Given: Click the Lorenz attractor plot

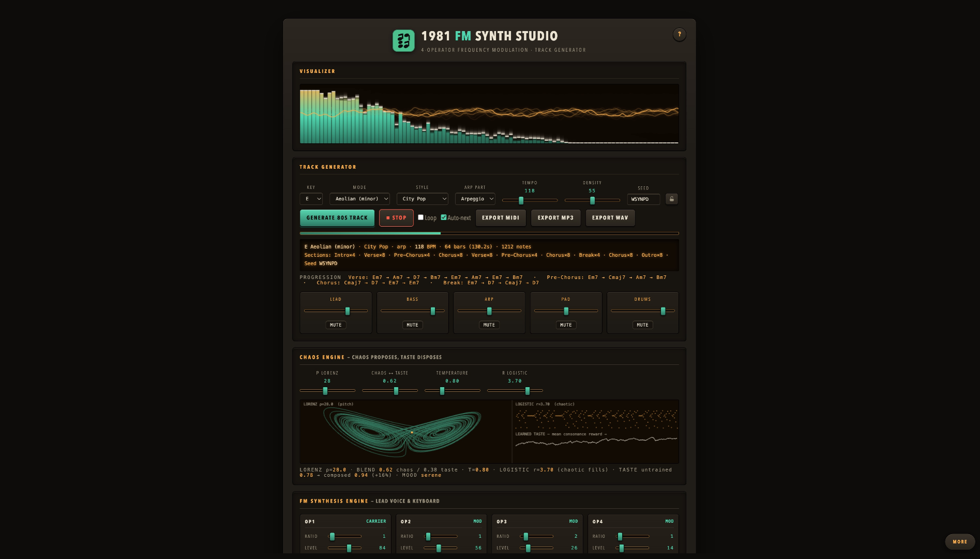Looking at the screenshot, I should [405, 432].
